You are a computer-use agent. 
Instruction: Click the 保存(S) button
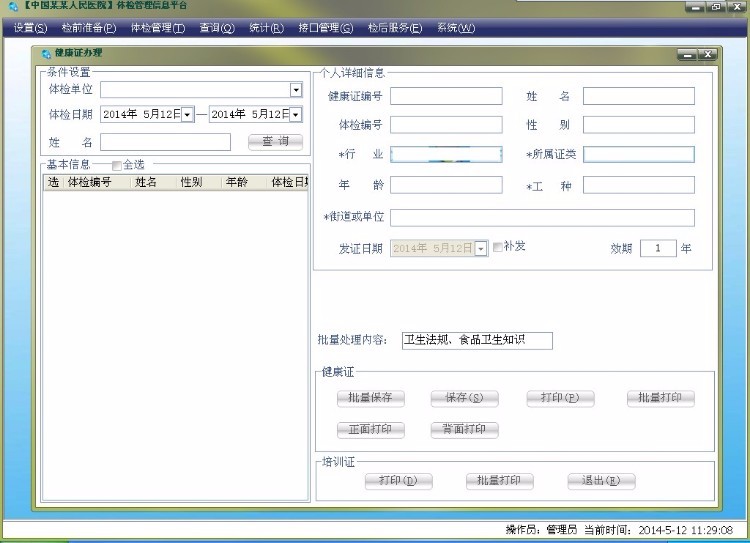point(464,398)
